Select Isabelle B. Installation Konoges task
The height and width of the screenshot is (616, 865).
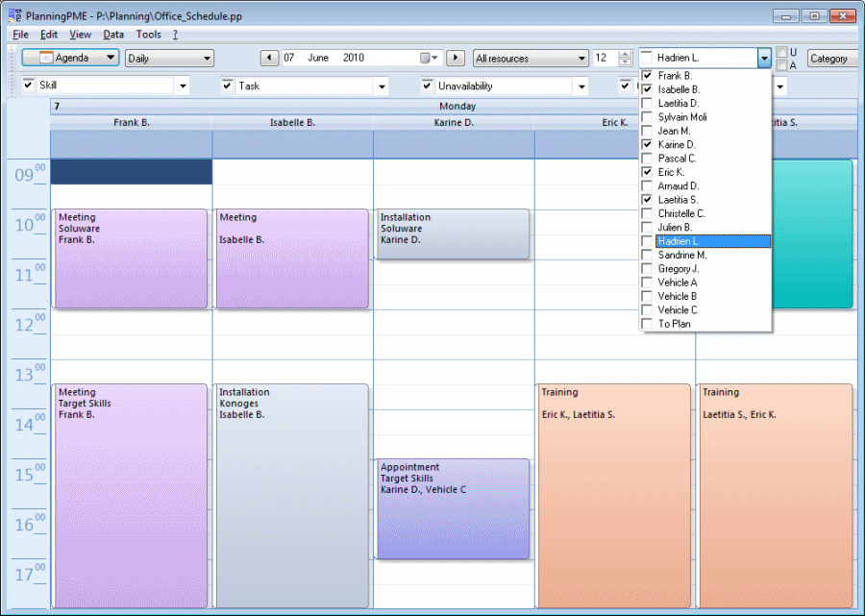(292, 496)
